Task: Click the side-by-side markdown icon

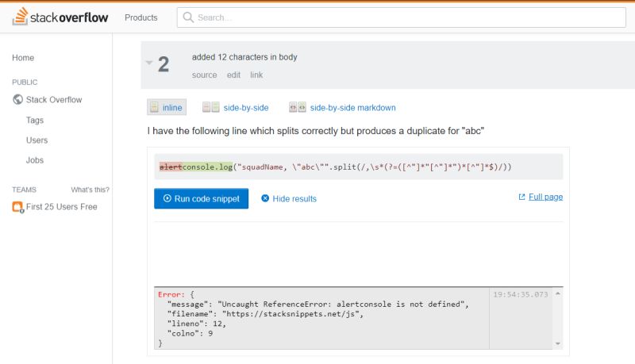Action: 297,107
